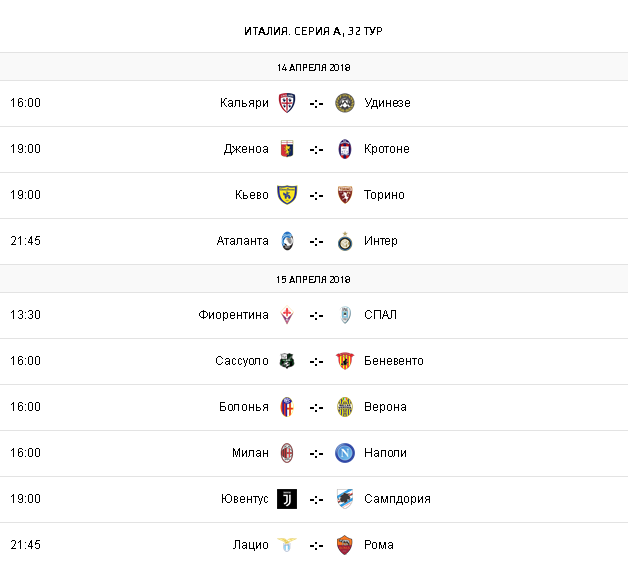Screen dimensions: 628x568
Task: Click the Cagliari club crest icon
Action: click(x=287, y=103)
